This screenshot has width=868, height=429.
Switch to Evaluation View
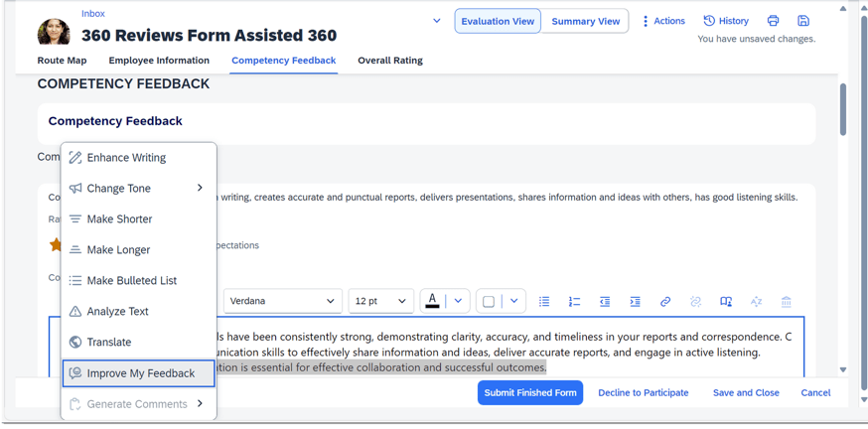tap(498, 21)
